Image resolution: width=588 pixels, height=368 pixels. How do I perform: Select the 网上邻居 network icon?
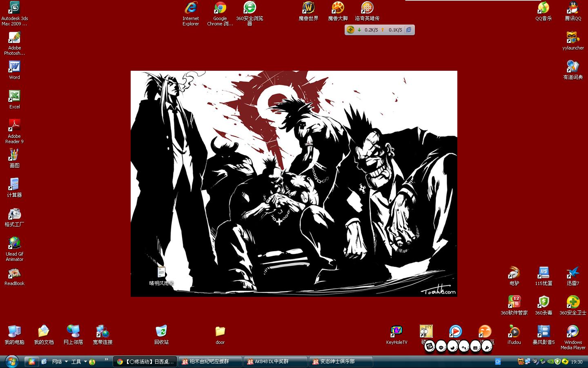pyautogui.click(x=73, y=335)
